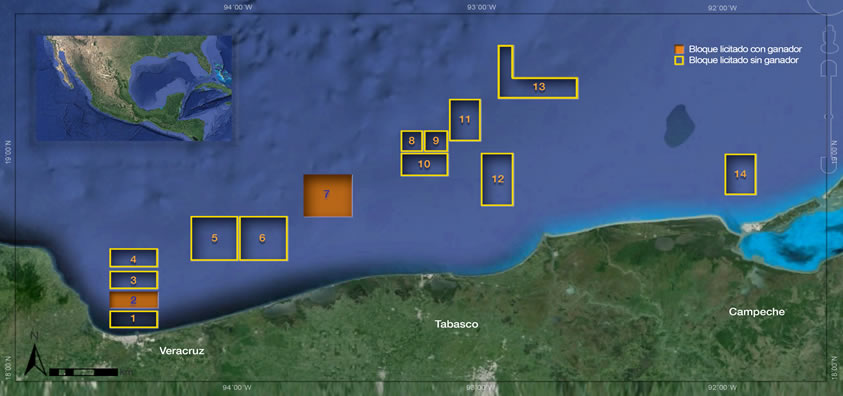Select the block numbered 4
The image size is (843, 396).
133,258
